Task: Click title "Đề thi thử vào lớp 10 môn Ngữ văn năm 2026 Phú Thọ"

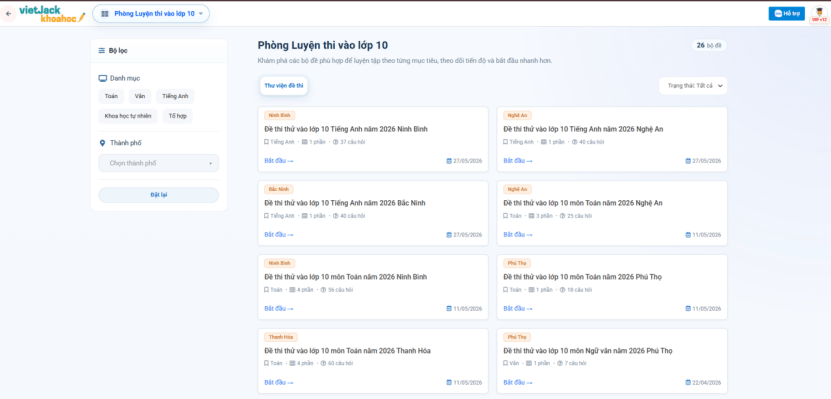Action: pos(588,351)
